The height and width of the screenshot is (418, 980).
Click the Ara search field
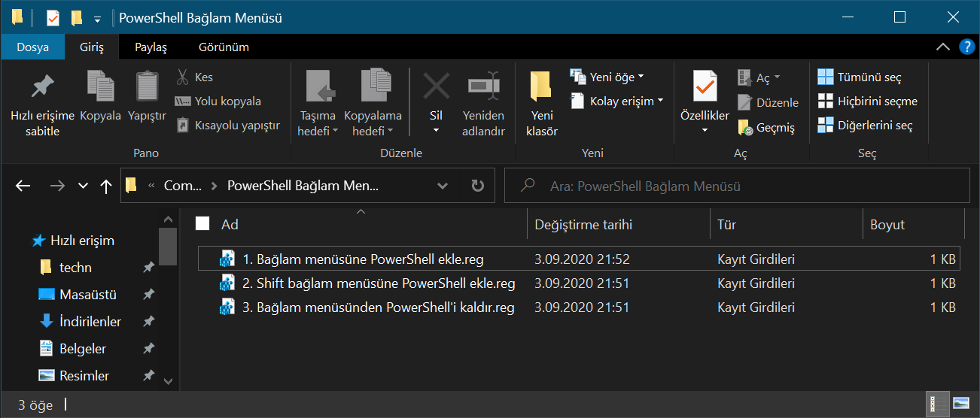737,186
